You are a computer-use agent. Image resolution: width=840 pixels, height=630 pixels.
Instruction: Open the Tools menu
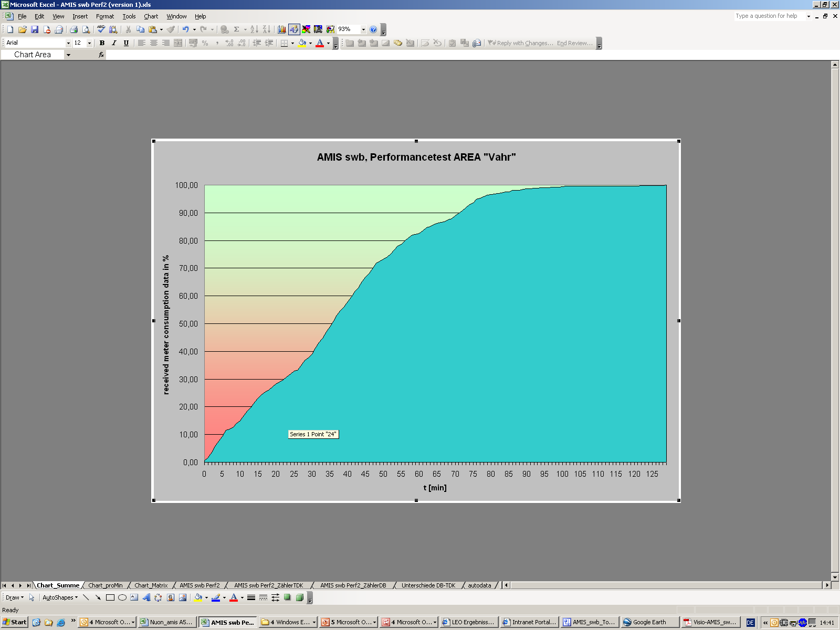(129, 16)
